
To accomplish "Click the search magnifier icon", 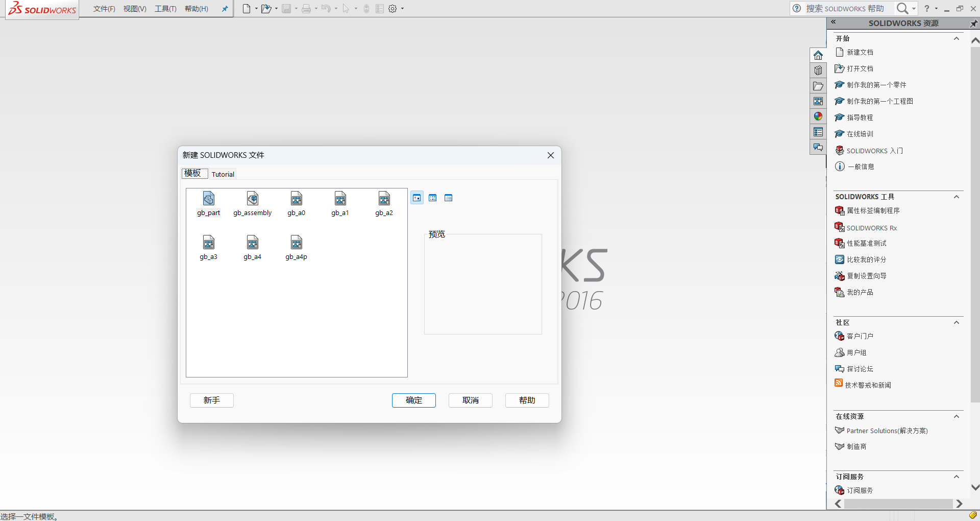I will pyautogui.click(x=902, y=8).
